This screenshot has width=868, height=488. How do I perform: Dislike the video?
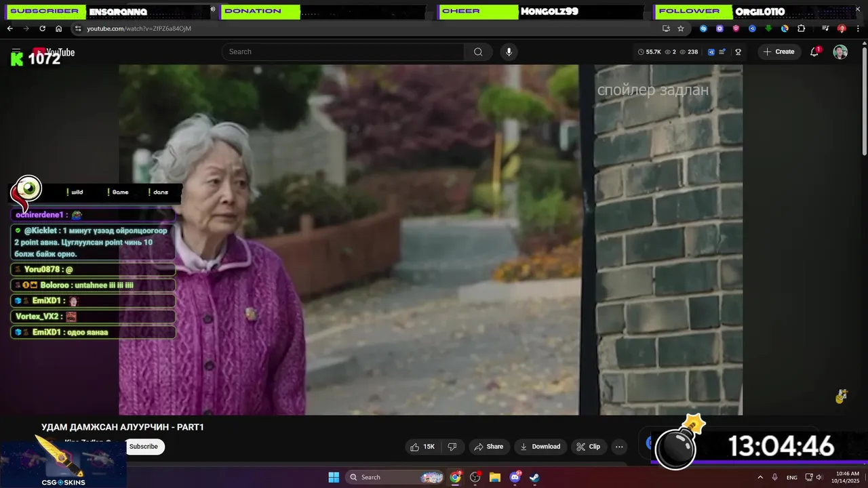point(452,447)
